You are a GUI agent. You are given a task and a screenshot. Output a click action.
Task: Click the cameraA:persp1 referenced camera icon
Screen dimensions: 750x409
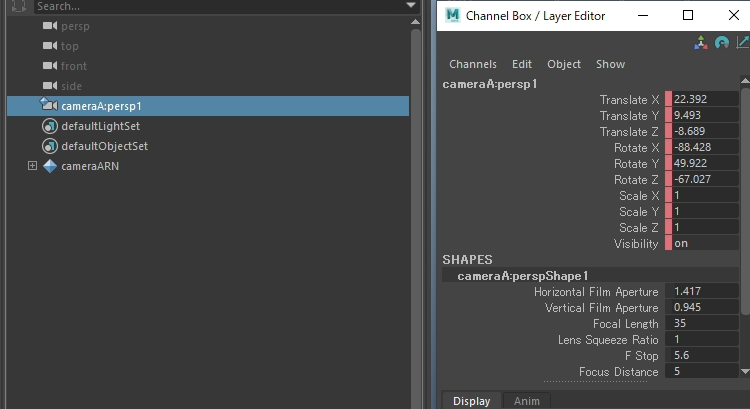pyautogui.click(x=49, y=104)
